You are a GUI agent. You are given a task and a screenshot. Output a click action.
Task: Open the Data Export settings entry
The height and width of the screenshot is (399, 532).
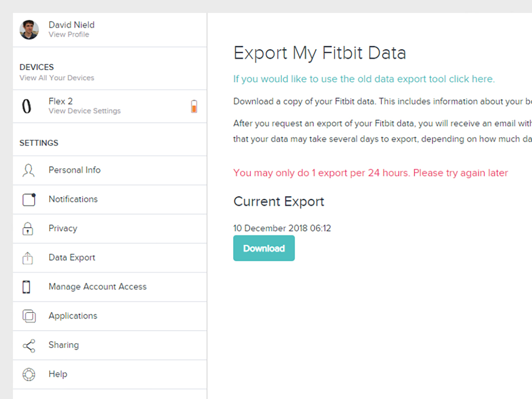pyautogui.click(x=72, y=258)
